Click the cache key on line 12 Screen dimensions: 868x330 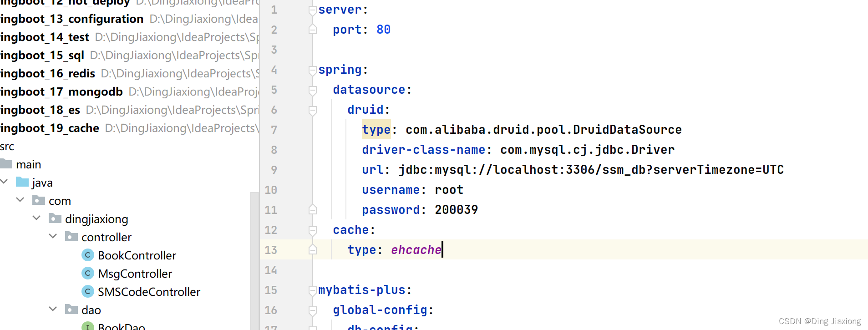click(x=351, y=230)
